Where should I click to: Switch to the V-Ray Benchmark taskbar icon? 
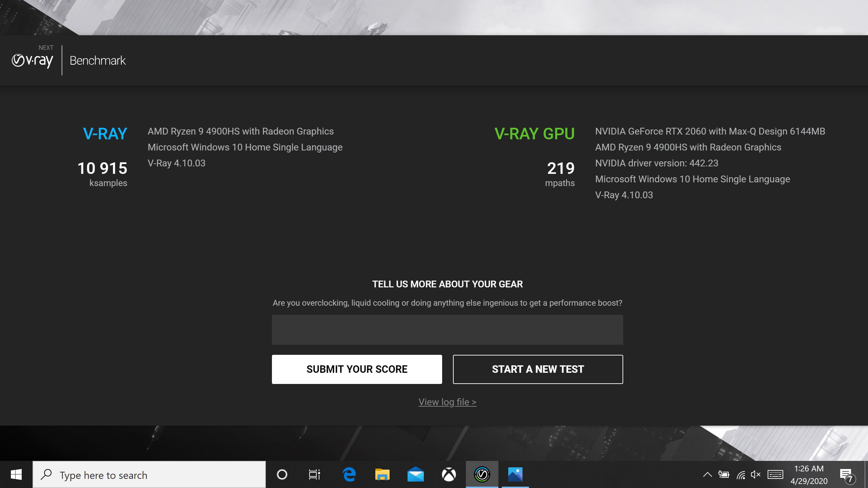(482, 474)
